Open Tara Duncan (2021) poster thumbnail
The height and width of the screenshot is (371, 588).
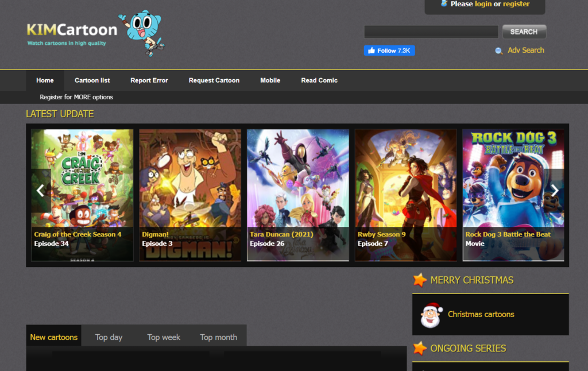(x=298, y=195)
